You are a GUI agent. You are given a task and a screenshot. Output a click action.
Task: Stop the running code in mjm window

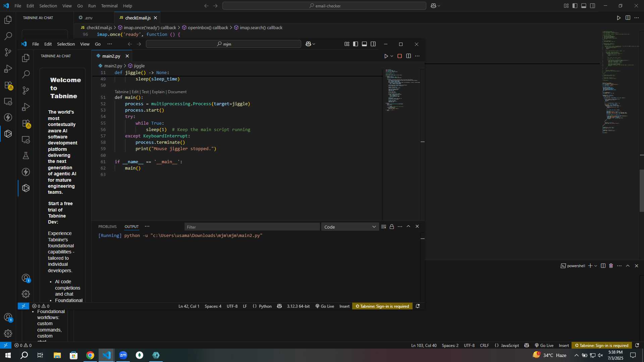pos(399,56)
